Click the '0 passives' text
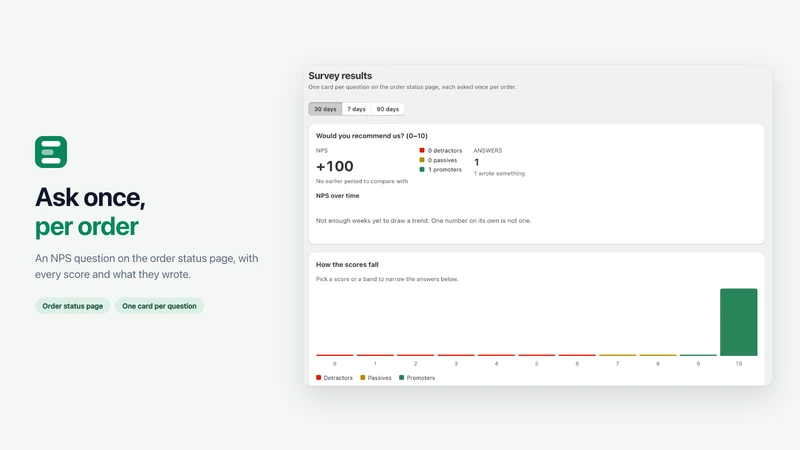Image resolution: width=800 pixels, height=450 pixels. click(x=442, y=160)
